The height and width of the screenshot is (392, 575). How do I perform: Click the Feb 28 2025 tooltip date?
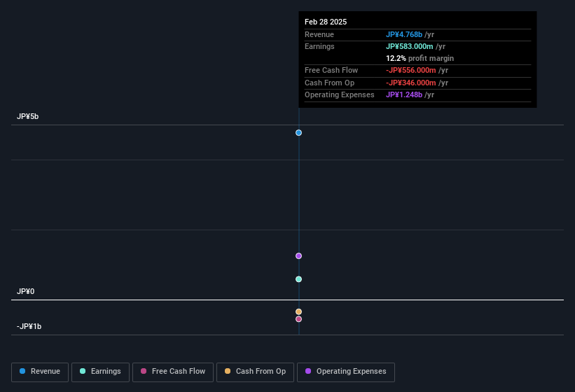point(326,22)
